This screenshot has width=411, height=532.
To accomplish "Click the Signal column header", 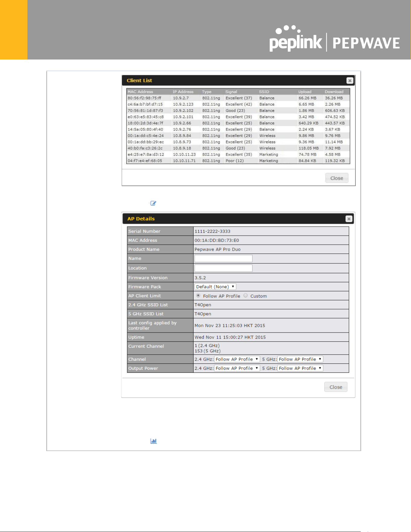I will click(x=231, y=92).
